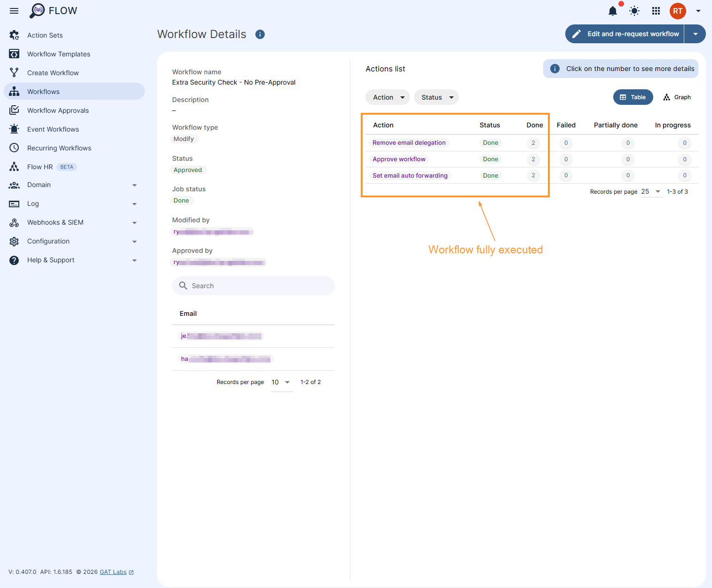The width and height of the screenshot is (712, 588).
Task: Open Event Workflows section
Action: pos(53,129)
